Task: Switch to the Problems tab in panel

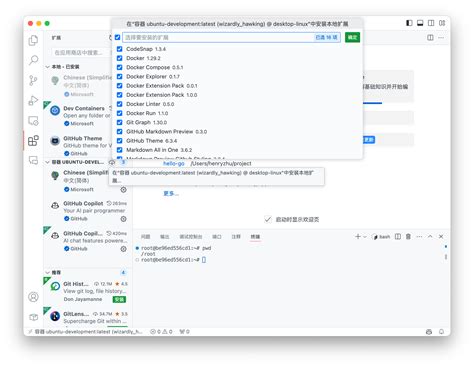Action: click(x=145, y=237)
